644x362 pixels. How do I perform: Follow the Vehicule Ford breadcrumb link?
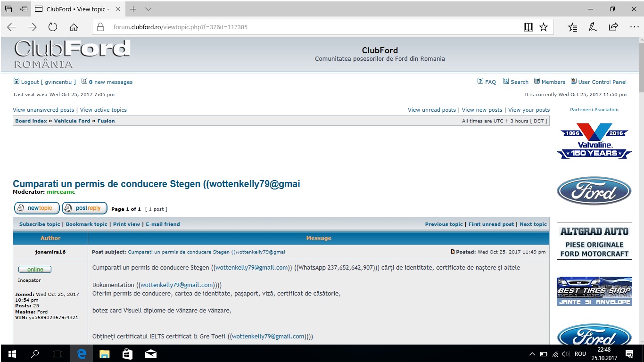(x=72, y=121)
